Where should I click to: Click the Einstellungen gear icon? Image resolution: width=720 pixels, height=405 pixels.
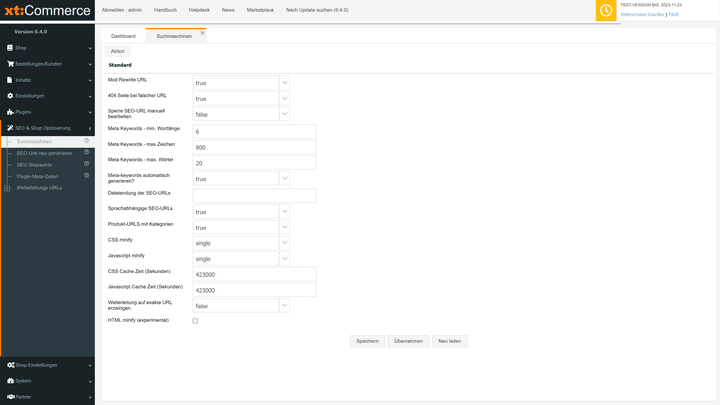[10, 96]
